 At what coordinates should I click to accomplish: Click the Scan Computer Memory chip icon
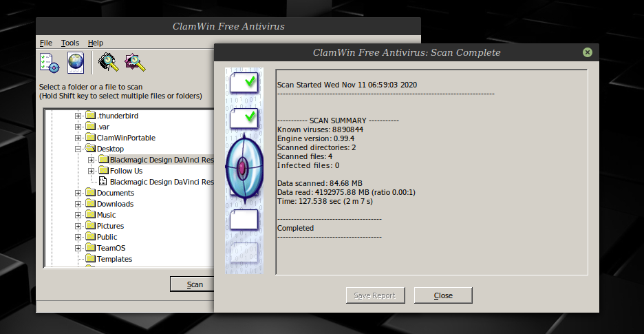tap(109, 63)
